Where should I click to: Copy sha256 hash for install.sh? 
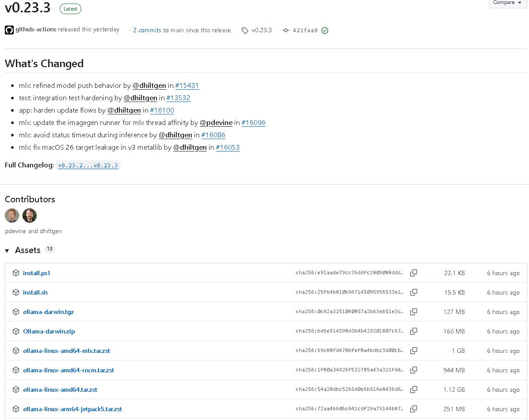[x=414, y=292]
